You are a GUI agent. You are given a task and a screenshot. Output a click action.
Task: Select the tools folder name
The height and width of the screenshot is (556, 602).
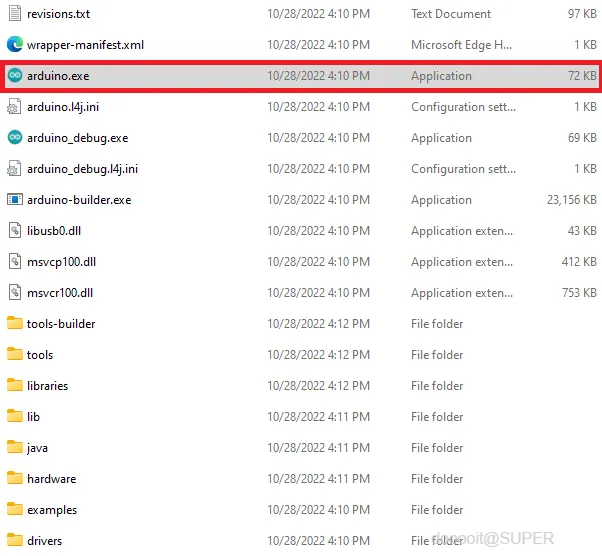tap(40, 355)
